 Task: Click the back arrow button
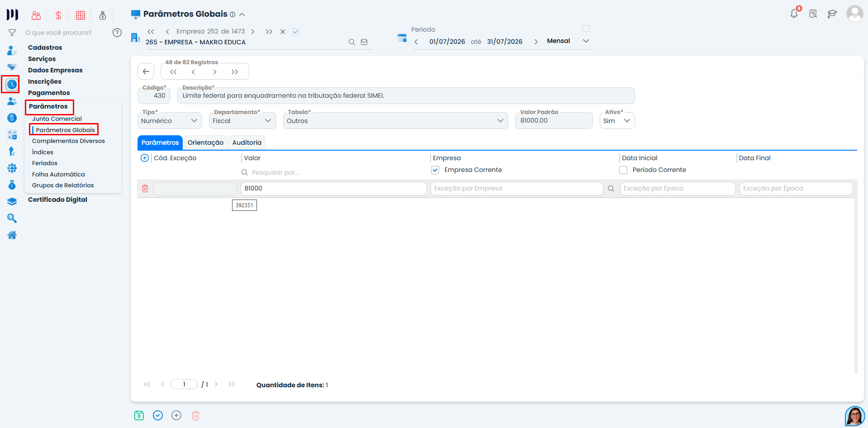pos(146,71)
